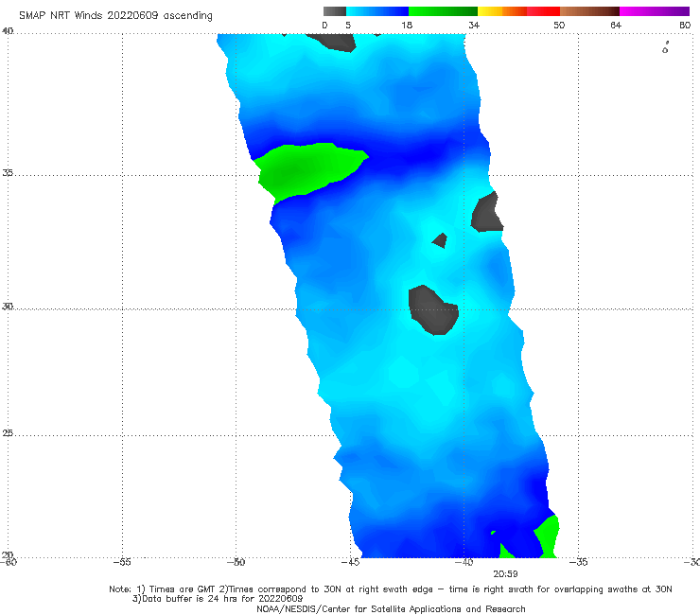Click the brown 50-64 color bar segment
700x615 pixels.
(589, 11)
